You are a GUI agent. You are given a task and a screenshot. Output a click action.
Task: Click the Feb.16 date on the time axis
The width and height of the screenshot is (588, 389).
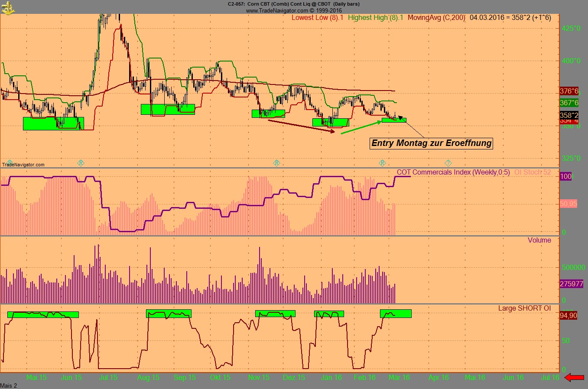tap(365, 377)
